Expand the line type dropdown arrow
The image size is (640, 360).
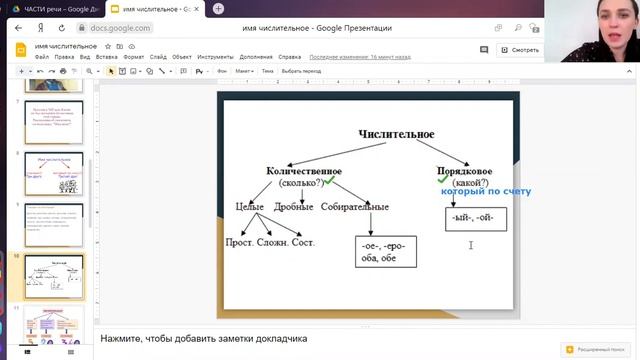coord(171,71)
